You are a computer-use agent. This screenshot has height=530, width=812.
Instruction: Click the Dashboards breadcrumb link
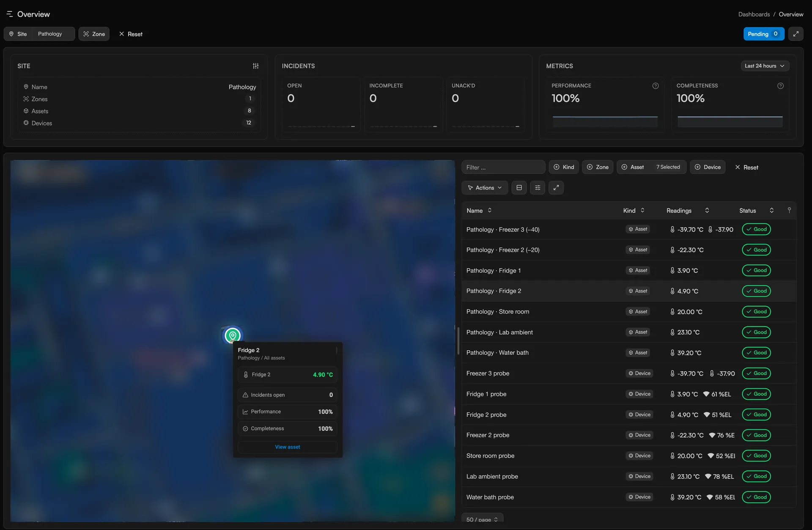(754, 14)
